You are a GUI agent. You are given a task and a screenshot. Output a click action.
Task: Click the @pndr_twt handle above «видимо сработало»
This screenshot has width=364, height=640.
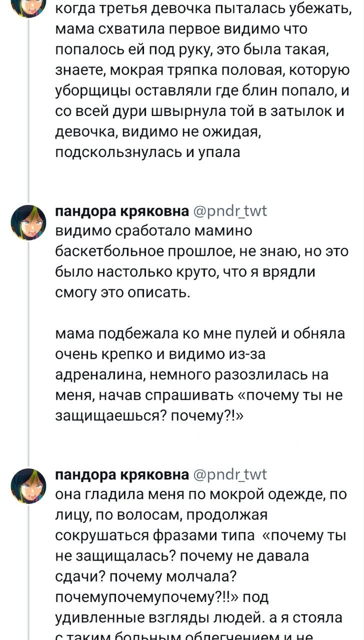click(x=230, y=211)
